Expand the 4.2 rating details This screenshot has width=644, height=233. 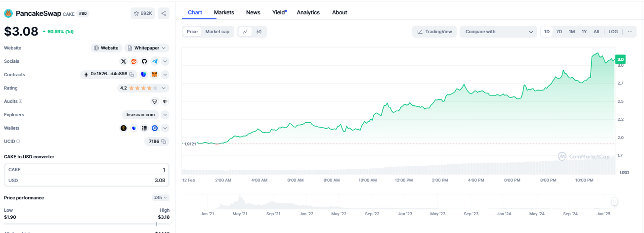(143, 88)
